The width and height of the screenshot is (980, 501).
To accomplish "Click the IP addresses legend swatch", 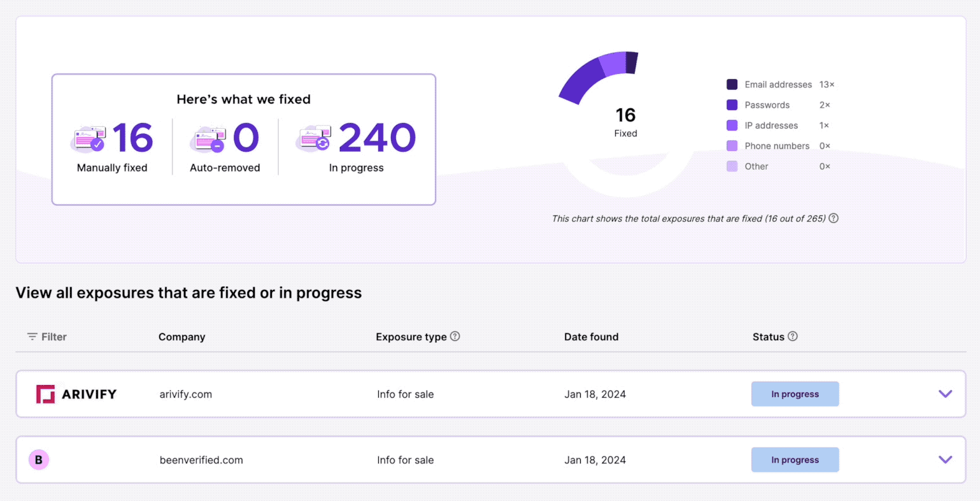I will tap(732, 126).
